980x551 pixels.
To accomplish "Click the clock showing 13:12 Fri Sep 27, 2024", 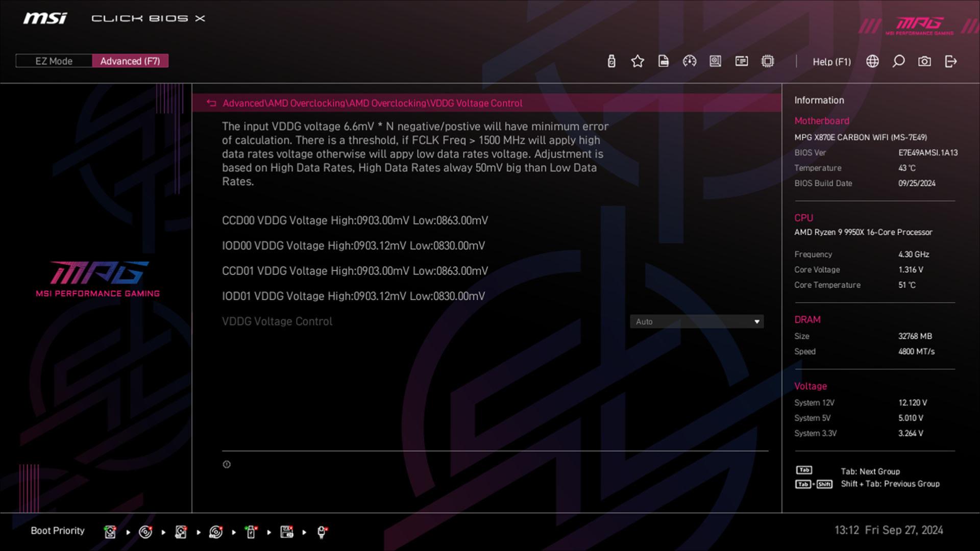I will pyautogui.click(x=889, y=530).
